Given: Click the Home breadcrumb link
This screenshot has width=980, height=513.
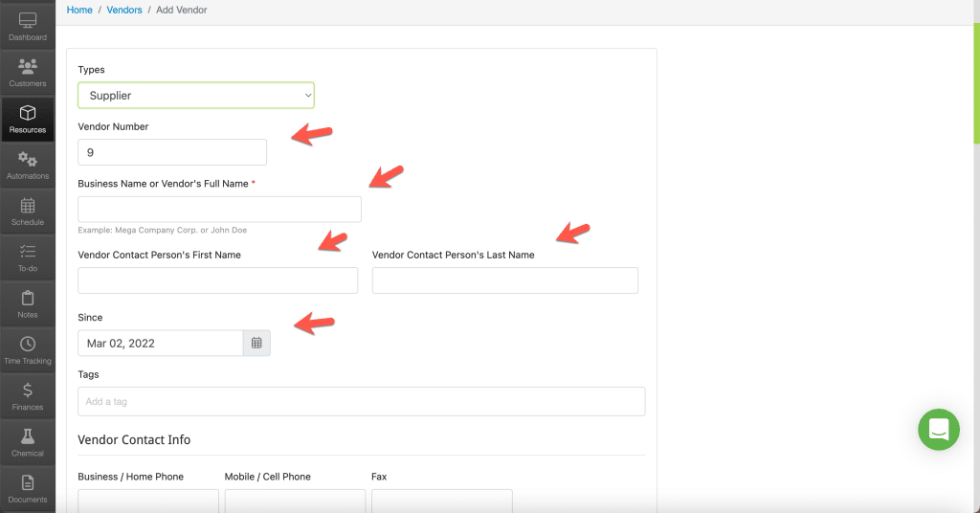Looking at the screenshot, I should point(79,10).
